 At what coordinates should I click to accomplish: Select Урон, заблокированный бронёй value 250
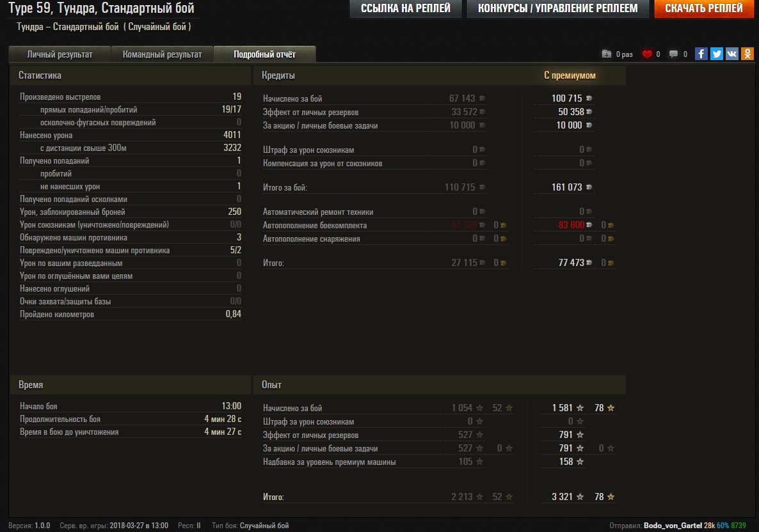(234, 212)
